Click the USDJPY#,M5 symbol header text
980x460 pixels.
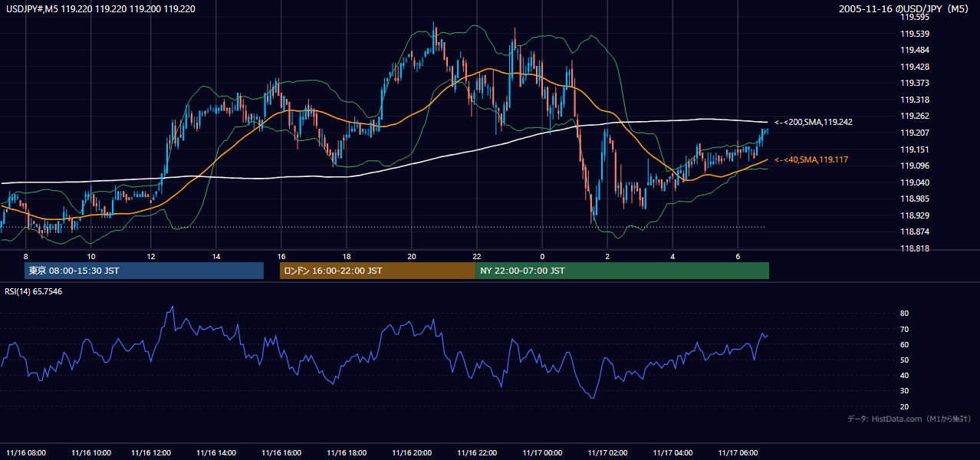coord(101,9)
